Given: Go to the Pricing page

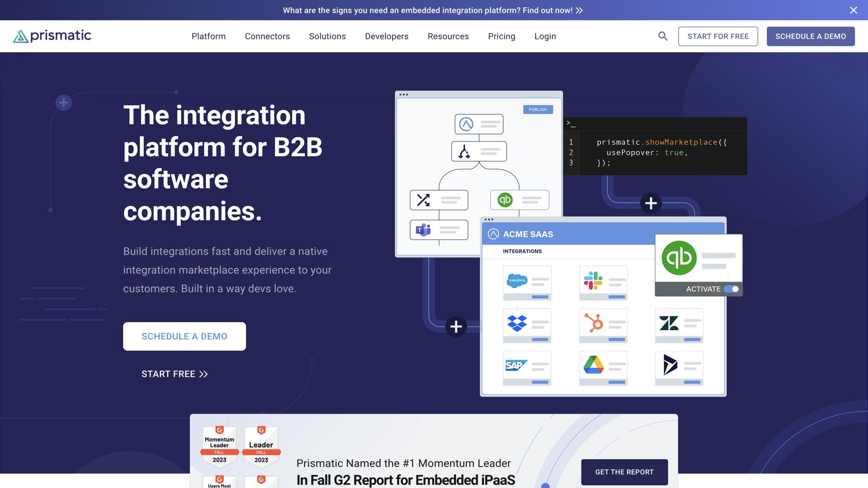Looking at the screenshot, I should click(x=501, y=36).
